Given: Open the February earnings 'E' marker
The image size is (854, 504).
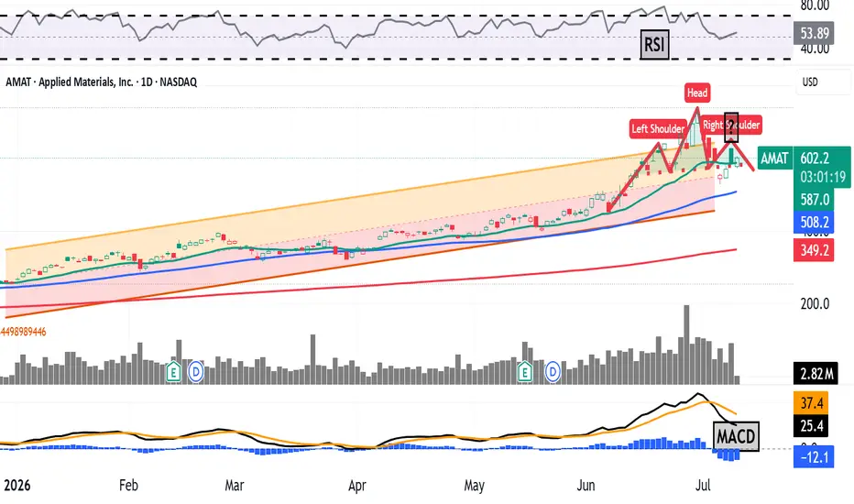Looking at the screenshot, I should pyautogui.click(x=173, y=372).
